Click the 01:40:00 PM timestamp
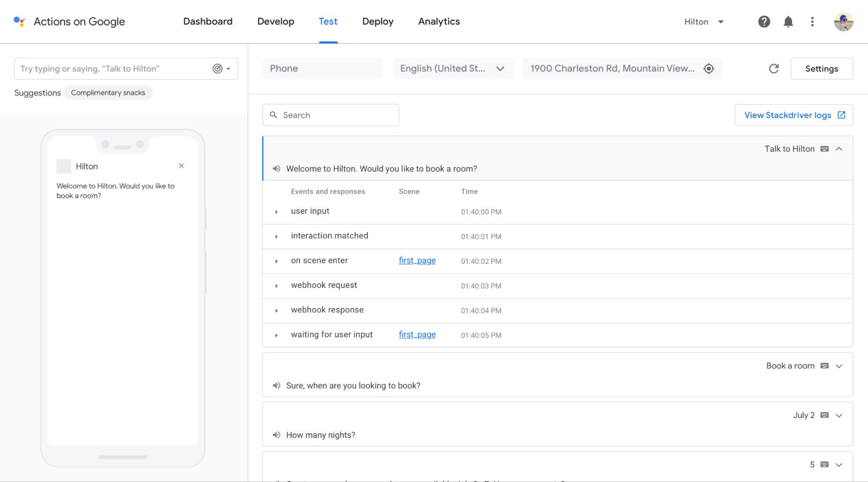 [x=481, y=212]
